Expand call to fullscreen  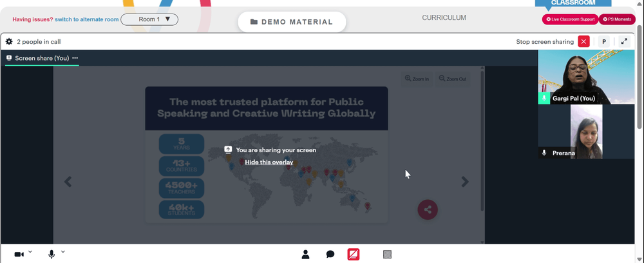click(624, 41)
